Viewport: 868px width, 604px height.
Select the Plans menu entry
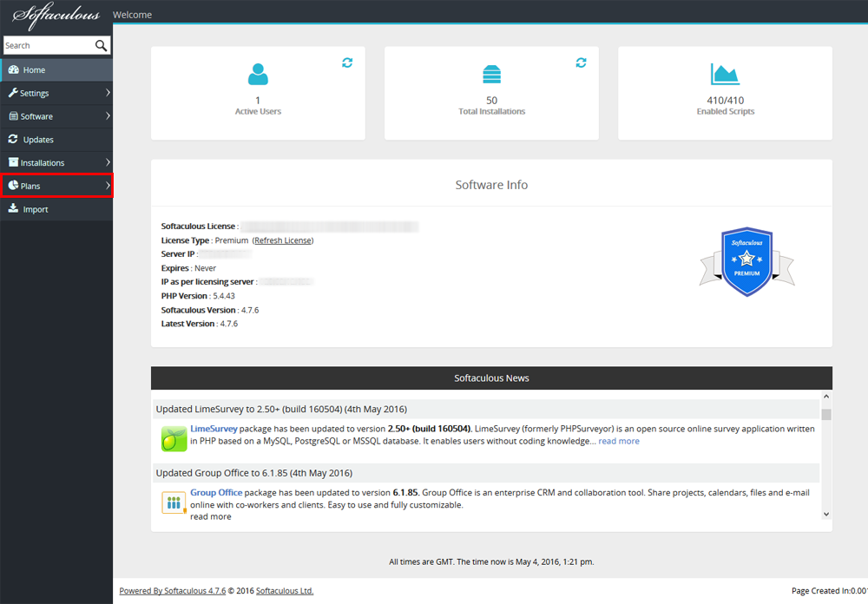click(56, 186)
